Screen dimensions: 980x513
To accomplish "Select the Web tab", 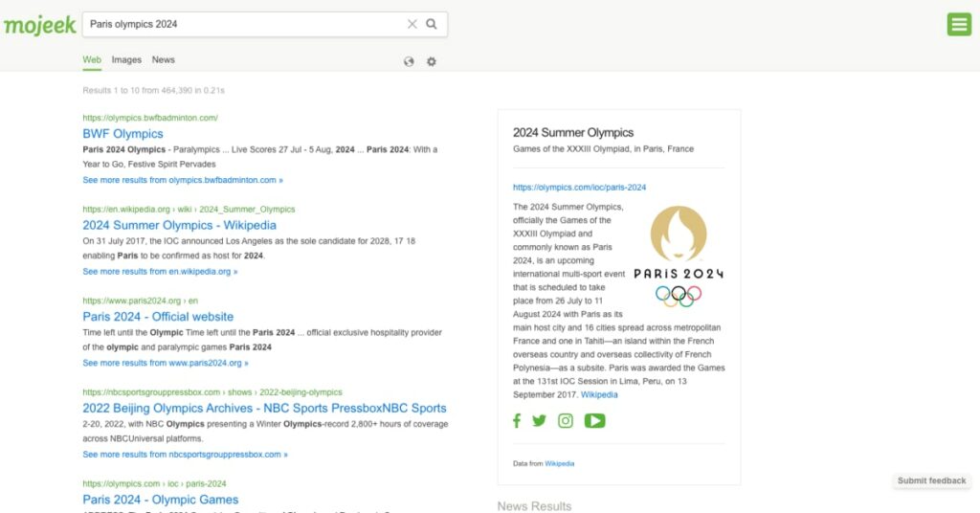I will point(92,59).
